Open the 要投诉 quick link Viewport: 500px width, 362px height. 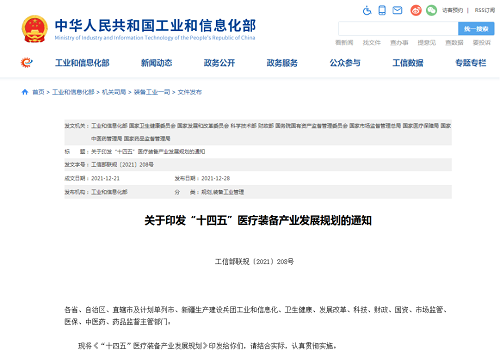click(x=482, y=43)
